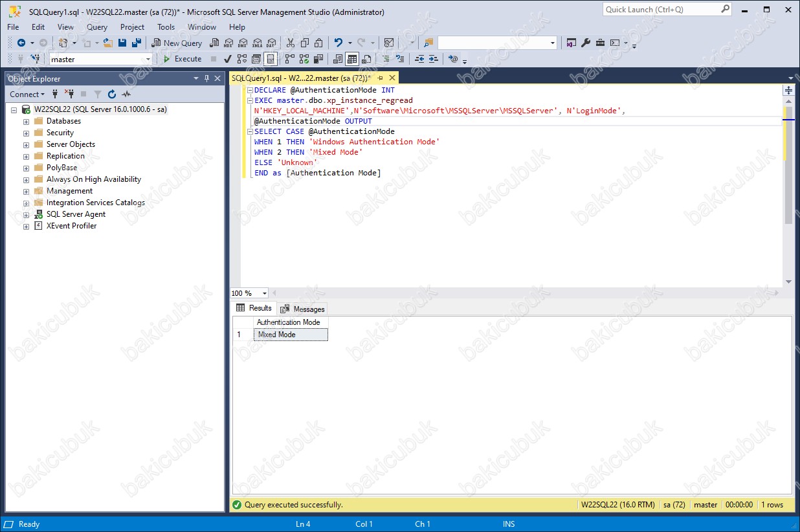Image resolution: width=800 pixels, height=532 pixels.
Task: Click the Disconnect icon in Object Explorer
Action: tap(69, 94)
